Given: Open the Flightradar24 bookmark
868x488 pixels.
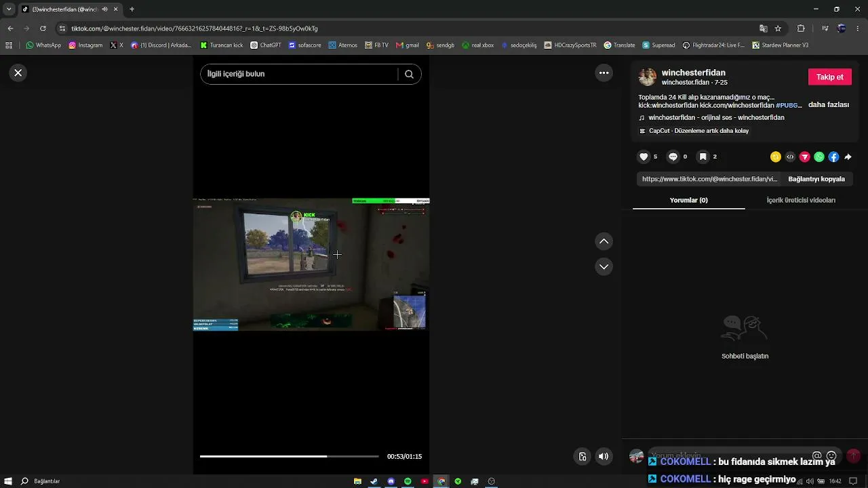Looking at the screenshot, I should 713,45.
